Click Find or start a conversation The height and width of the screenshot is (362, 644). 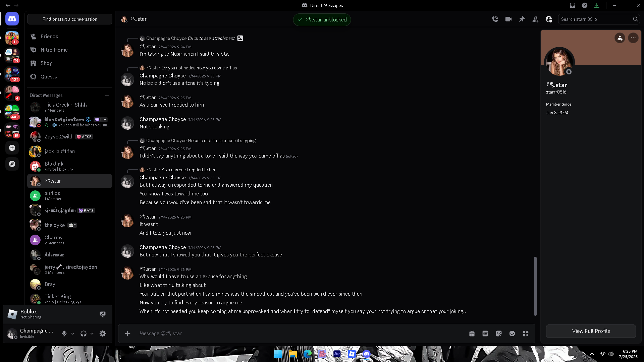(x=70, y=19)
